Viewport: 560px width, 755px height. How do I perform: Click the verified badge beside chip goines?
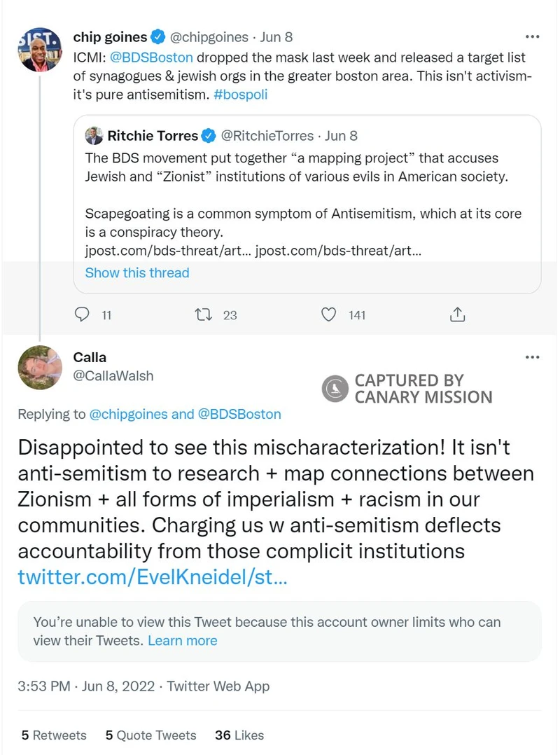click(x=159, y=37)
